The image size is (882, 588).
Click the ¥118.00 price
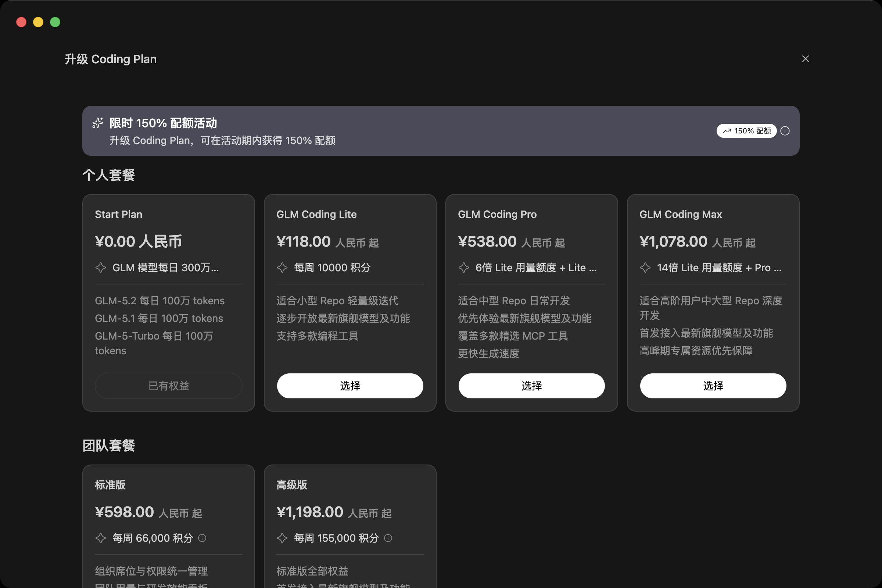pos(304,241)
